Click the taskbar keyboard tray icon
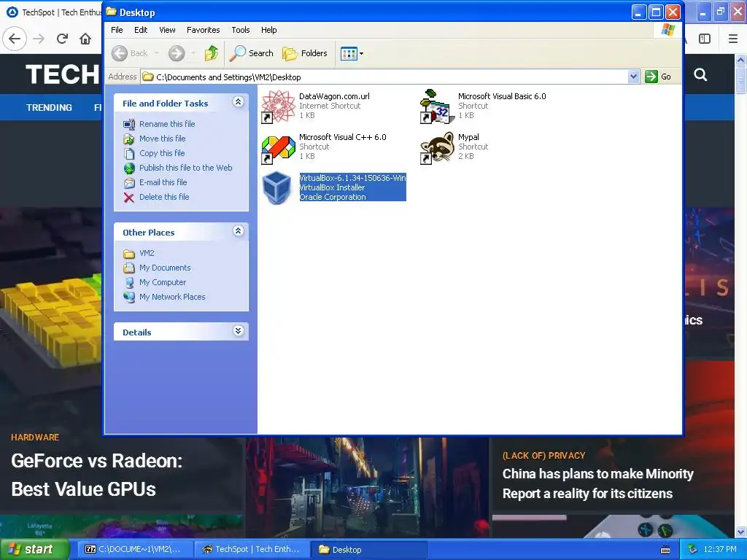 tap(665, 550)
